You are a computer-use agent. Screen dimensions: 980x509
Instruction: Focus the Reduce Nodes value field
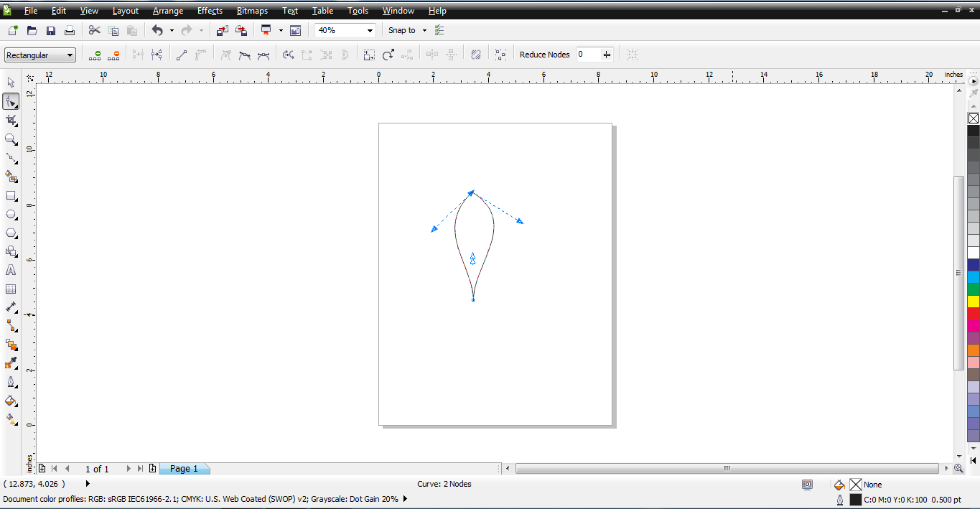(x=589, y=55)
